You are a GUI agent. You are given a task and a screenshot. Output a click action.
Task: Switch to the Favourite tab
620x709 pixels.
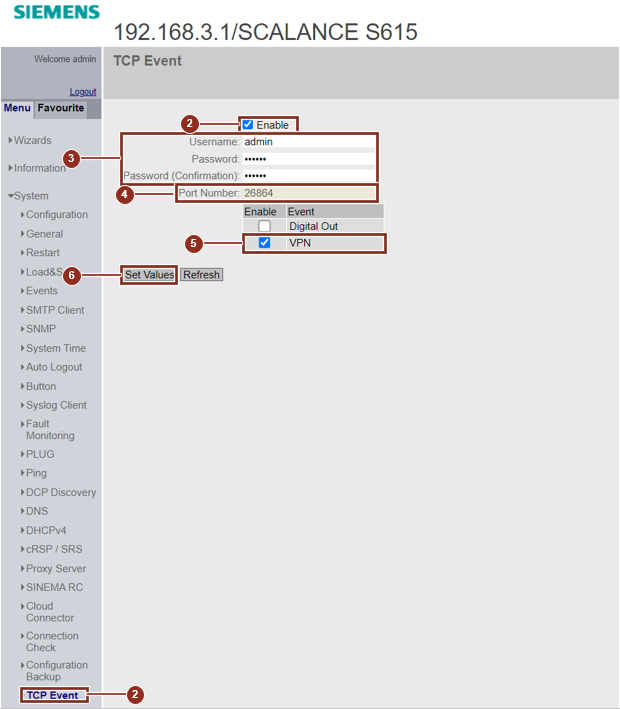61,108
